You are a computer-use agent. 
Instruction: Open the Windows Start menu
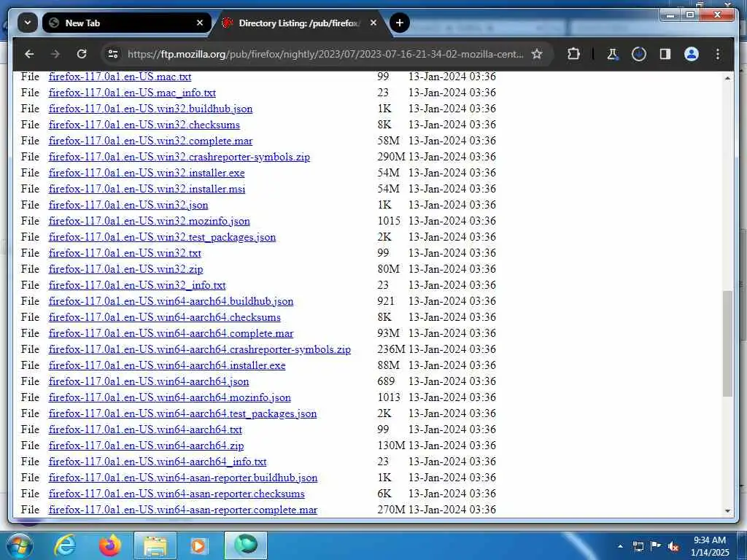pyautogui.click(x=19, y=545)
